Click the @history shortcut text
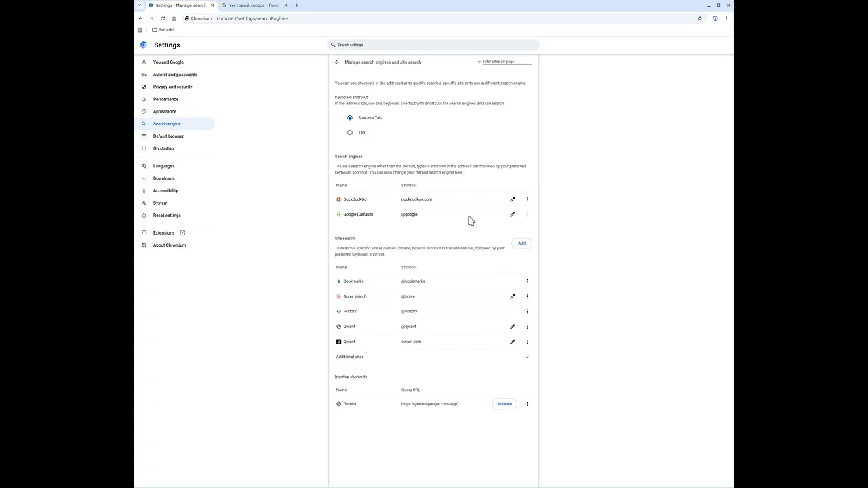 [x=409, y=312]
